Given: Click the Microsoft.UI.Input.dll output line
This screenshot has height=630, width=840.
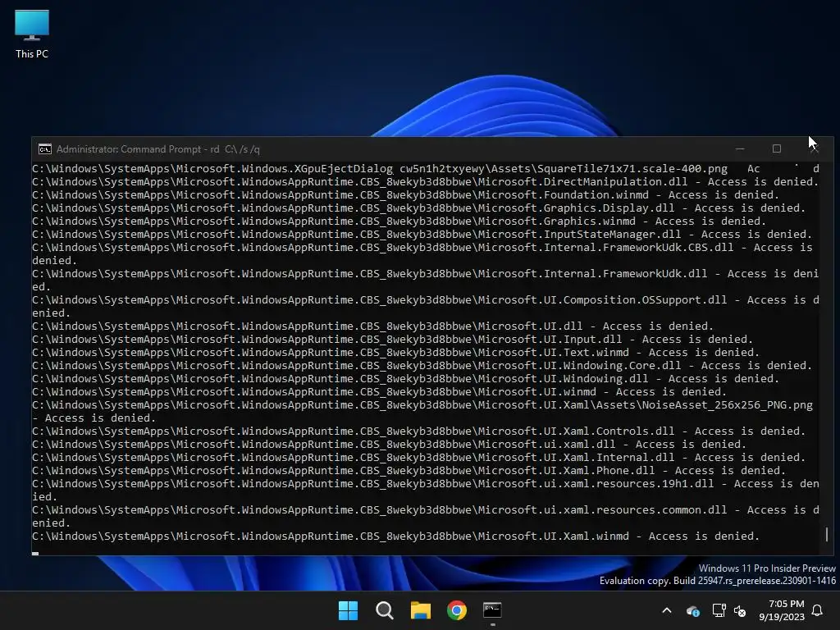Looking at the screenshot, I should pyautogui.click(x=393, y=339).
